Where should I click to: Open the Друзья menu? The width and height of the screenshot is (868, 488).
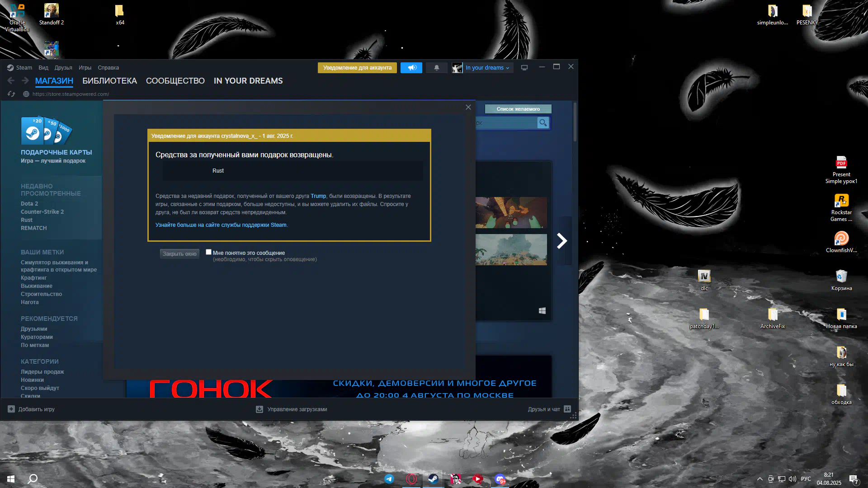(x=63, y=68)
